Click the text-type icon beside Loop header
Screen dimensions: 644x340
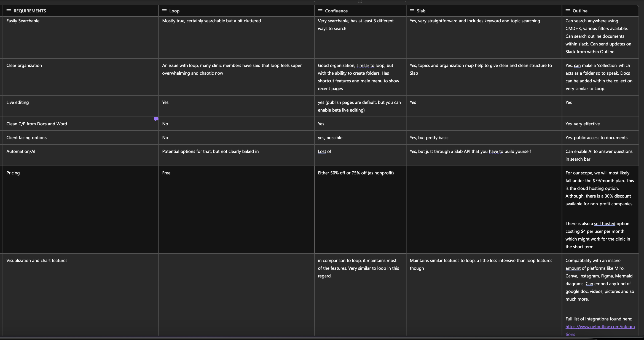click(164, 11)
